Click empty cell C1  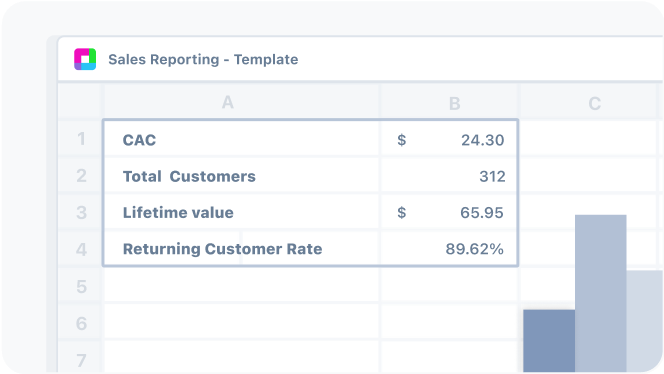click(588, 139)
